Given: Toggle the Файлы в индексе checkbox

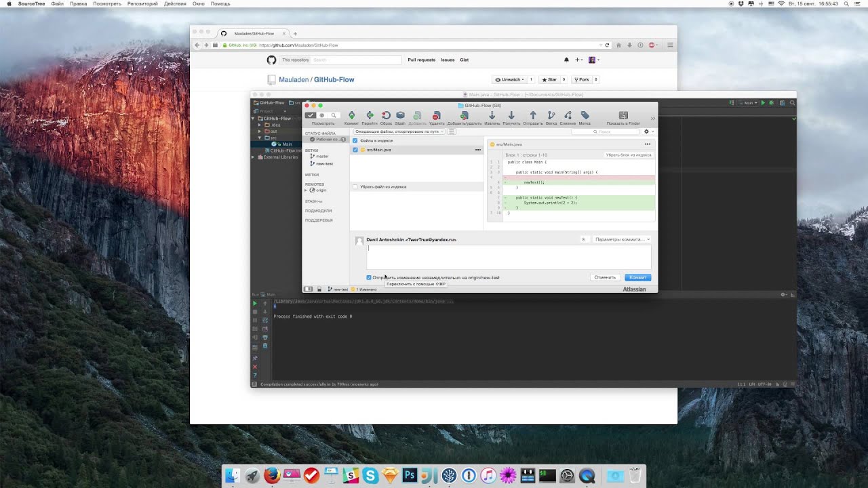Looking at the screenshot, I should tap(355, 140).
